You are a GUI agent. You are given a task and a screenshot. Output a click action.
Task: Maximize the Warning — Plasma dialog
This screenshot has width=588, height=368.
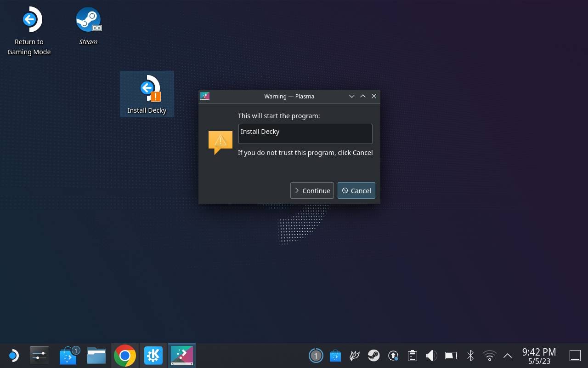[363, 96]
